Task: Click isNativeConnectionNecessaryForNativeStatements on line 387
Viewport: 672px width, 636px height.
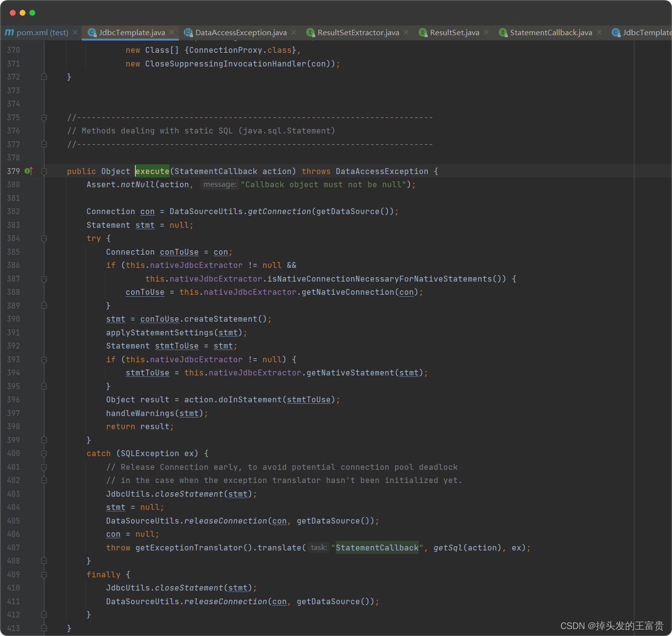Action: (380, 279)
